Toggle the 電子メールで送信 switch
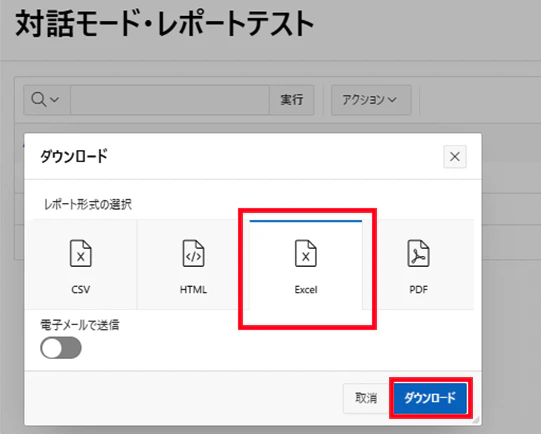541x434 pixels. (x=61, y=348)
